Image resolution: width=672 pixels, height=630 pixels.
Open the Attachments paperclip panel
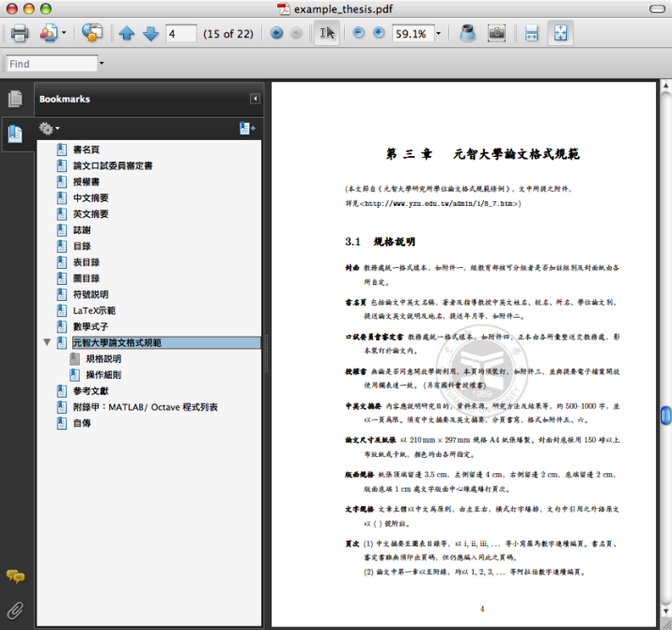[14, 609]
